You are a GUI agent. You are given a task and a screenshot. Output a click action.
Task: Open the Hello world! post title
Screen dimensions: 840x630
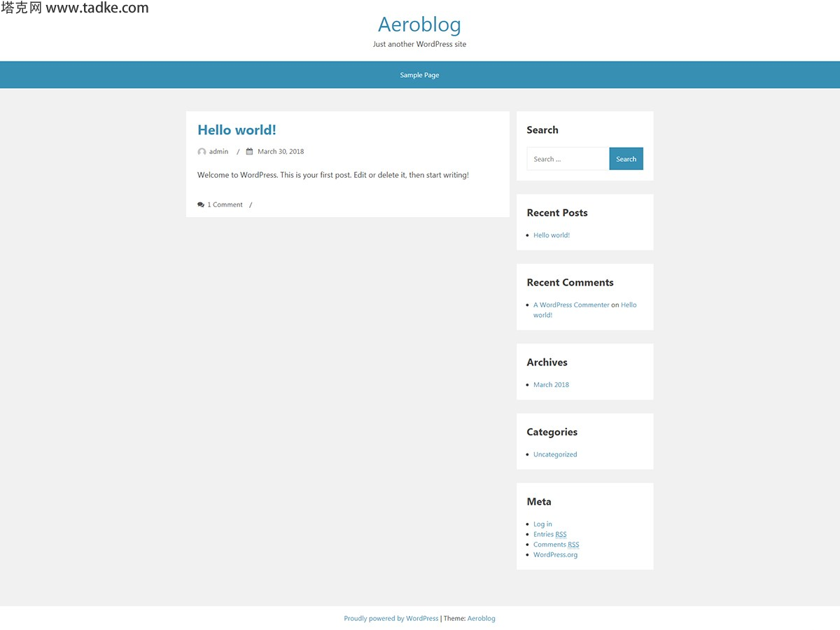pos(237,130)
